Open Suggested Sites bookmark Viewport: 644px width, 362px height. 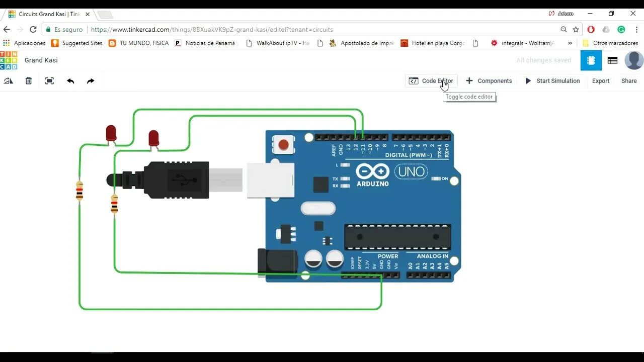[77, 43]
